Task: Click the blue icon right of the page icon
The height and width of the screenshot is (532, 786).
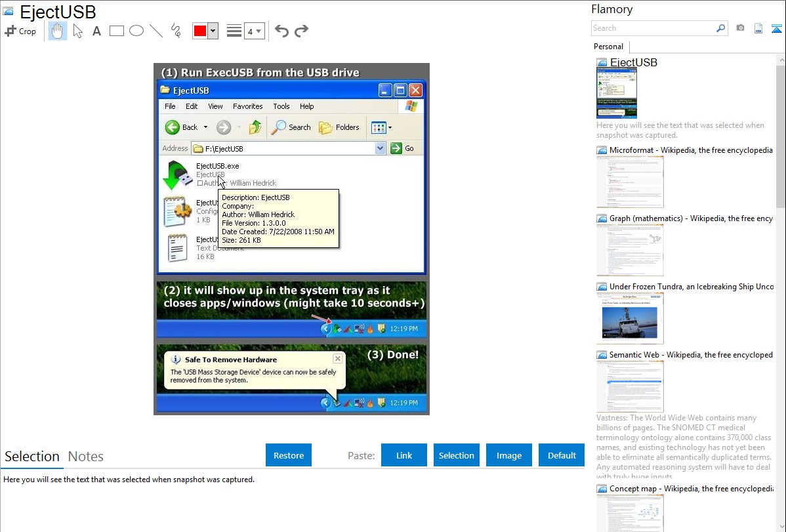Action: coord(777,28)
